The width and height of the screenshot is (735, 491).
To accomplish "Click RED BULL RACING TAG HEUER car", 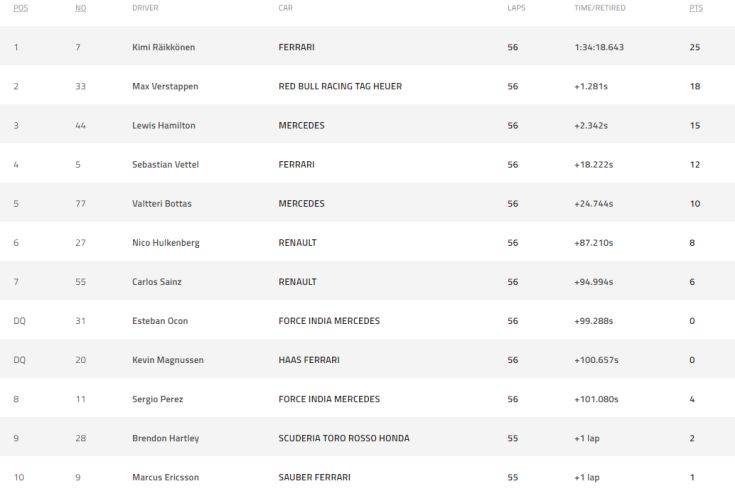I will (x=340, y=86).
